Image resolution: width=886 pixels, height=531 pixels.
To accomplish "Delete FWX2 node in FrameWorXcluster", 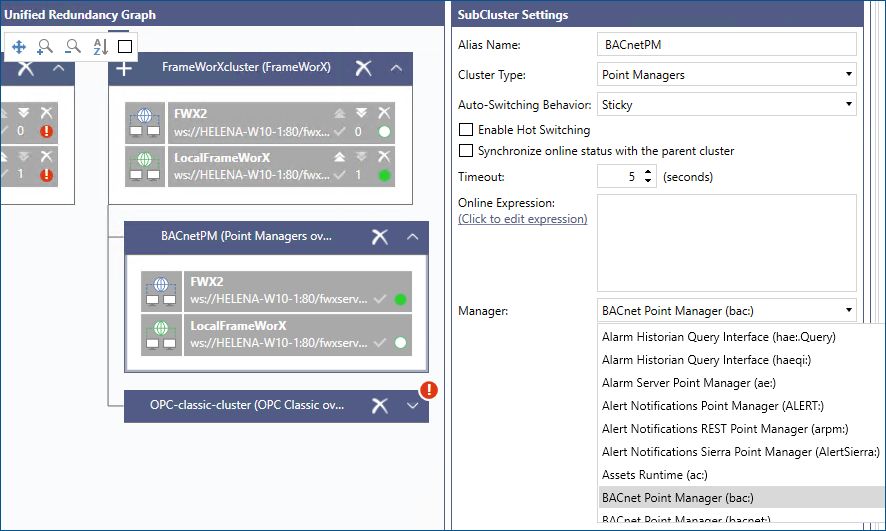I will (383, 113).
